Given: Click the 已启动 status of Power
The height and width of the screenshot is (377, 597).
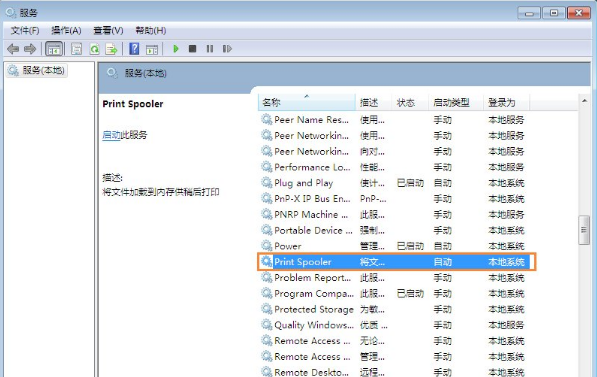Looking at the screenshot, I should pyautogui.click(x=410, y=246).
